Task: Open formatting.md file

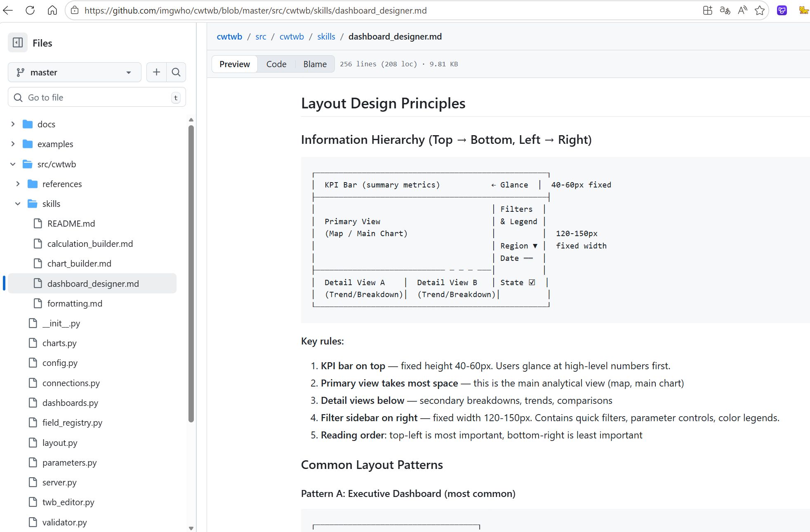Action: click(75, 303)
